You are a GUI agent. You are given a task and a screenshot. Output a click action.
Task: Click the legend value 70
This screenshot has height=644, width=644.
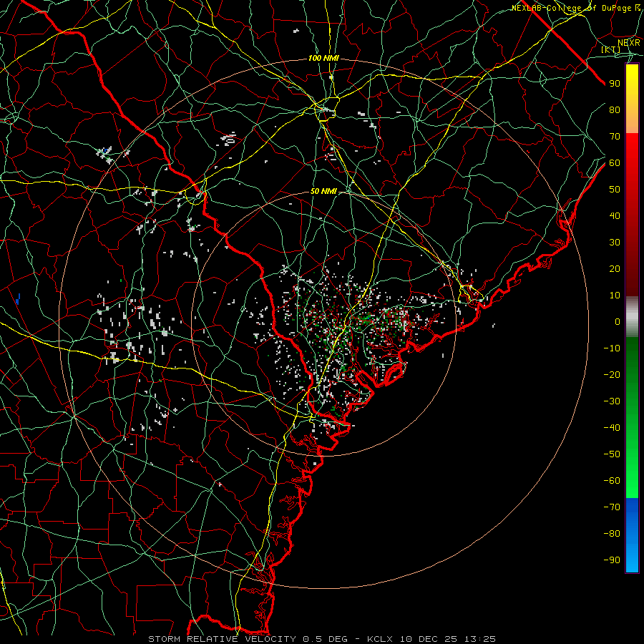(615, 137)
